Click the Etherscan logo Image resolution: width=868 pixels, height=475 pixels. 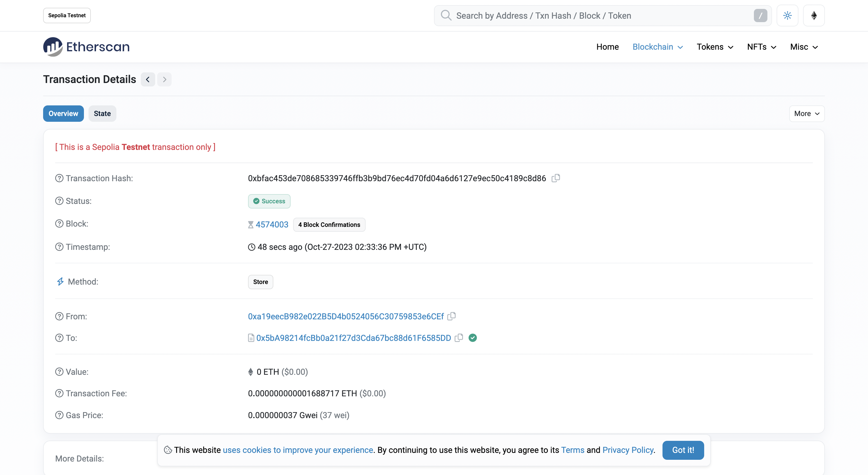click(x=86, y=47)
